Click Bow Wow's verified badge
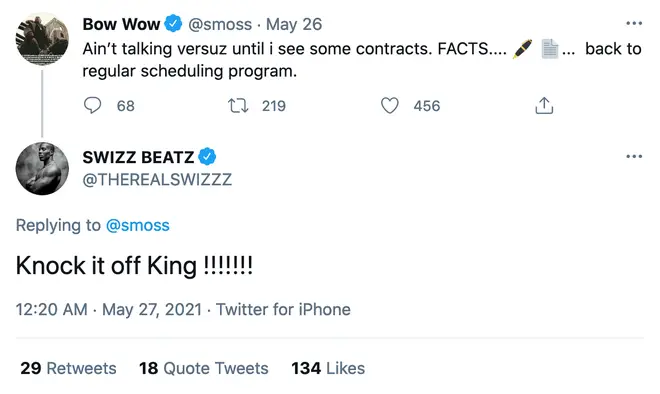Image resolution: width=660 pixels, height=394 pixels. 173,24
